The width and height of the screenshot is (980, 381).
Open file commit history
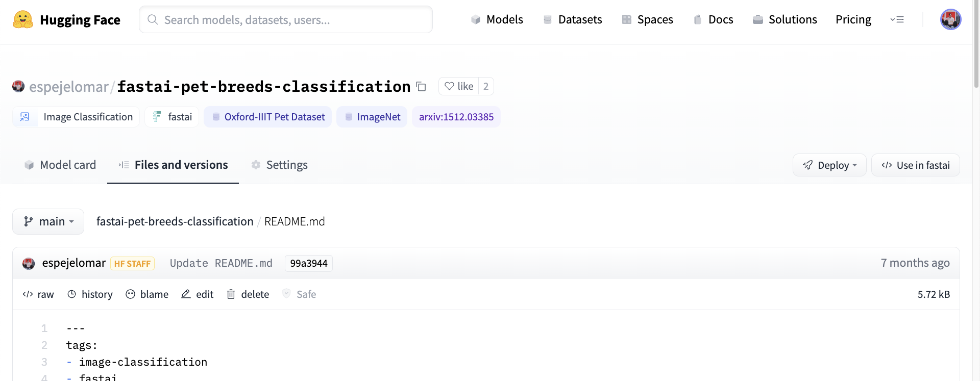pos(90,294)
